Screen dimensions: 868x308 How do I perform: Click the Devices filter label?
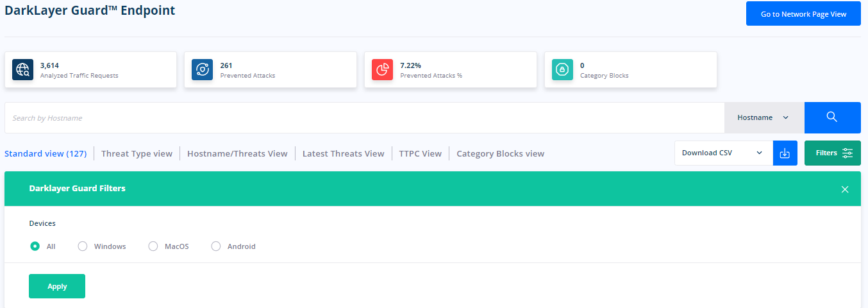42,223
